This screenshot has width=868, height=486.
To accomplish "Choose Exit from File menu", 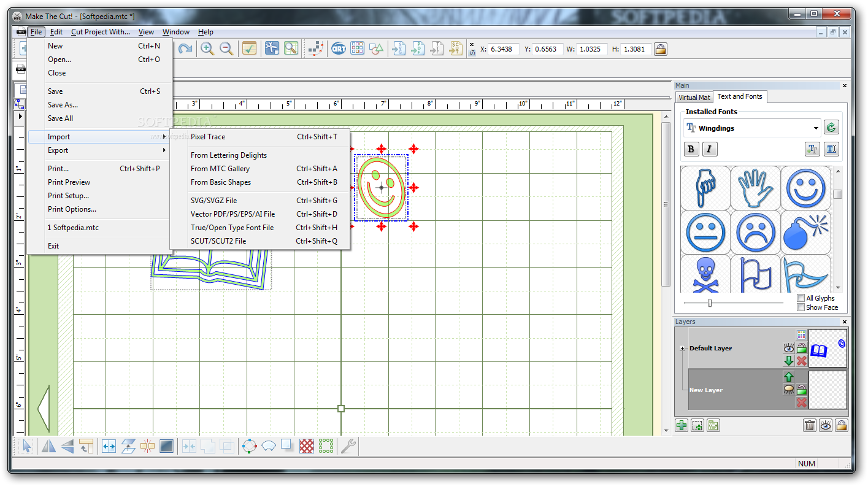I will 100,246.
